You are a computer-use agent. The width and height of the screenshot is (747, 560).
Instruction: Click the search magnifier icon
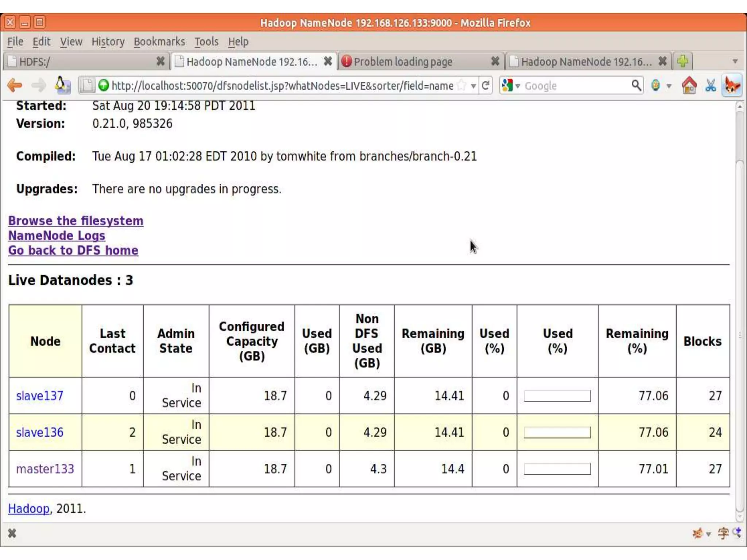click(636, 86)
